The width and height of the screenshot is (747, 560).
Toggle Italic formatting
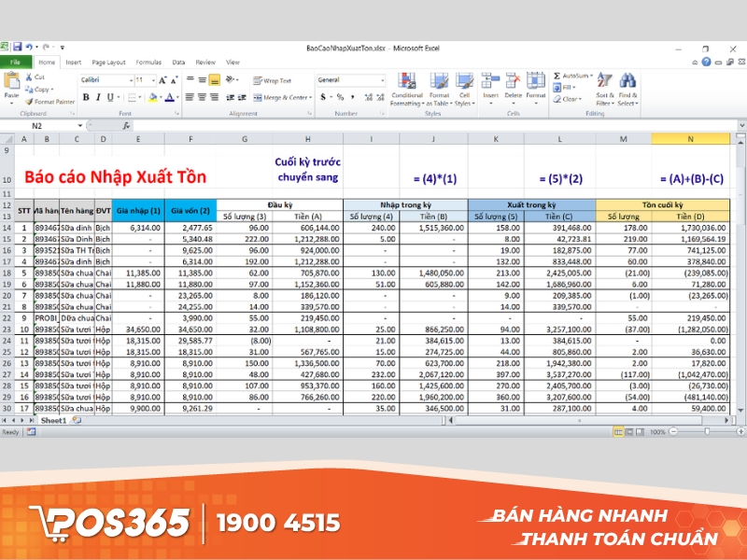click(x=98, y=97)
